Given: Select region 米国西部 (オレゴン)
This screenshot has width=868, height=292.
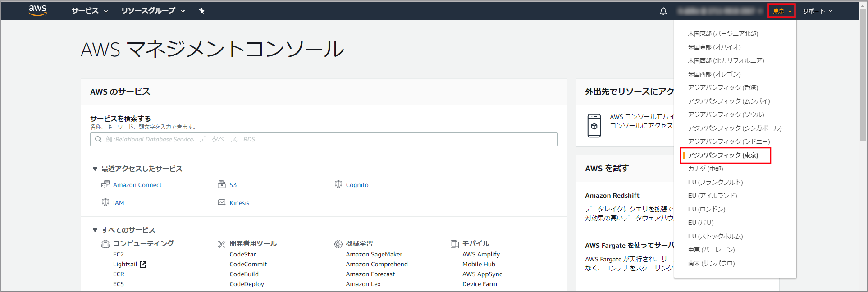Looking at the screenshot, I should 714,74.
